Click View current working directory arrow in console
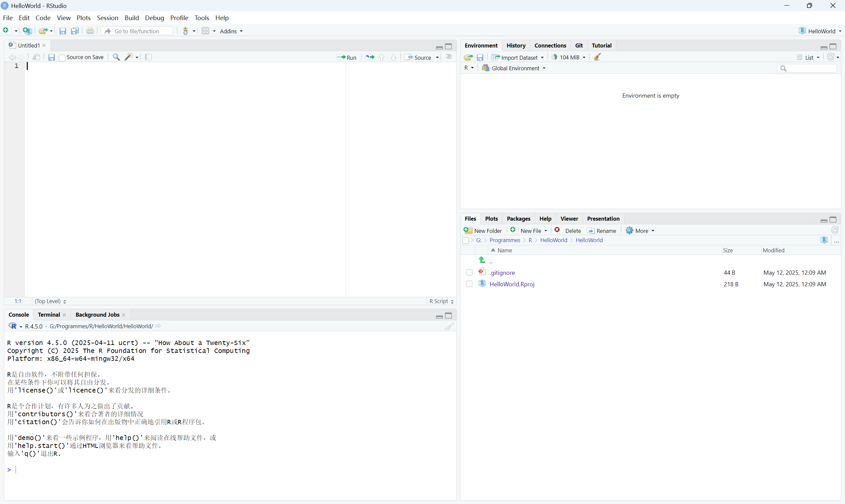845x504 pixels. coord(158,326)
